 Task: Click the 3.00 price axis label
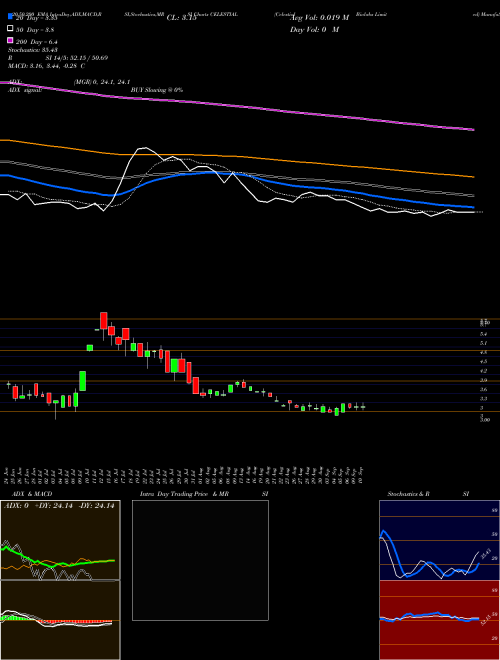(x=485, y=420)
